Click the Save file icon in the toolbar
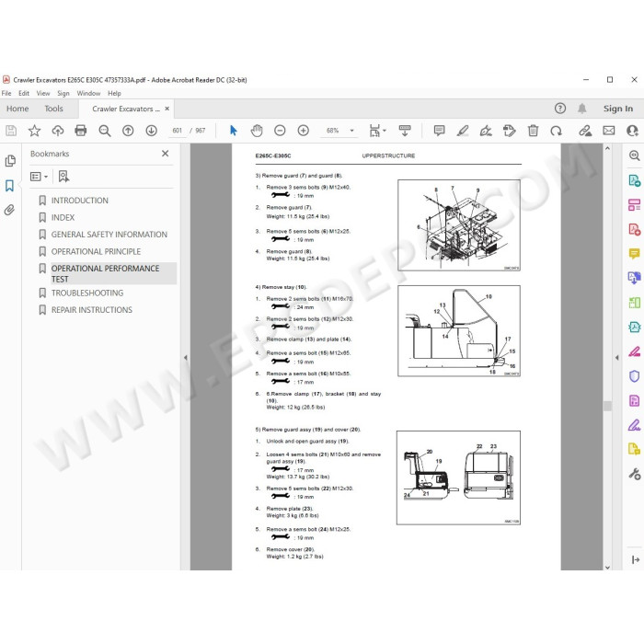Image resolution: width=644 pixels, height=644 pixels. coord(11,131)
